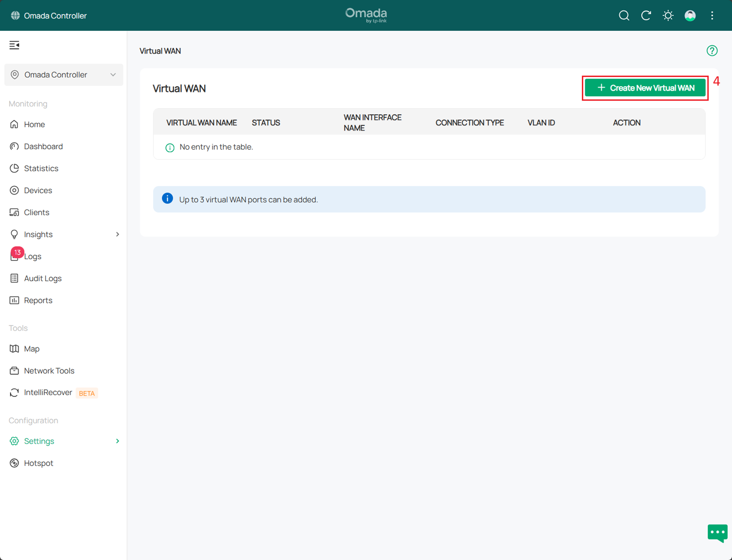Click the WAN INTERFACE NAME column header

[372, 123]
